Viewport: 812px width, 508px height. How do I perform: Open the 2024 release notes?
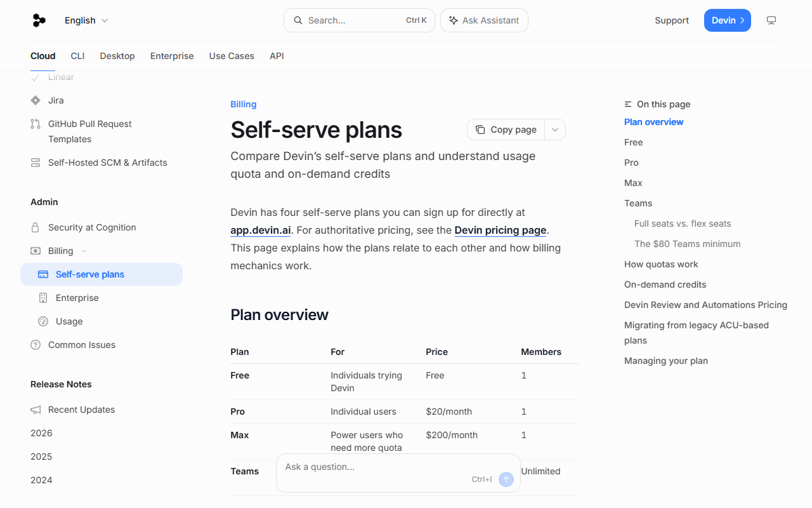pos(41,480)
